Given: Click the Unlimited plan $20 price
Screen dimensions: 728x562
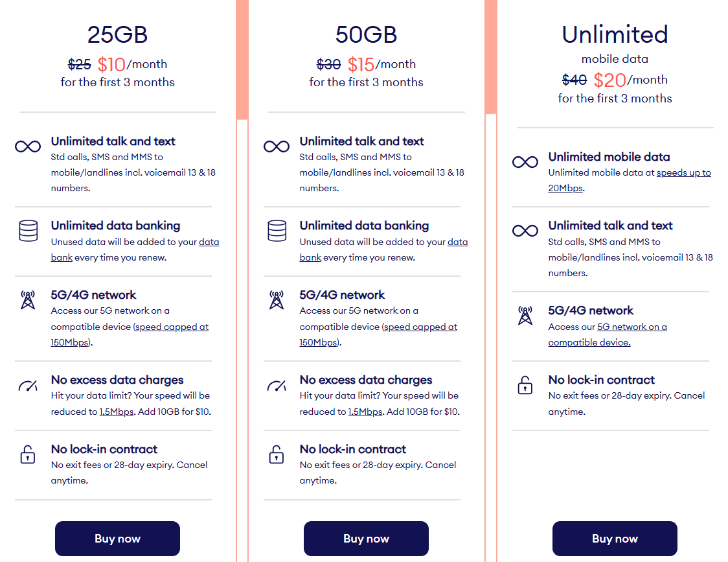Looking at the screenshot, I should point(609,80).
